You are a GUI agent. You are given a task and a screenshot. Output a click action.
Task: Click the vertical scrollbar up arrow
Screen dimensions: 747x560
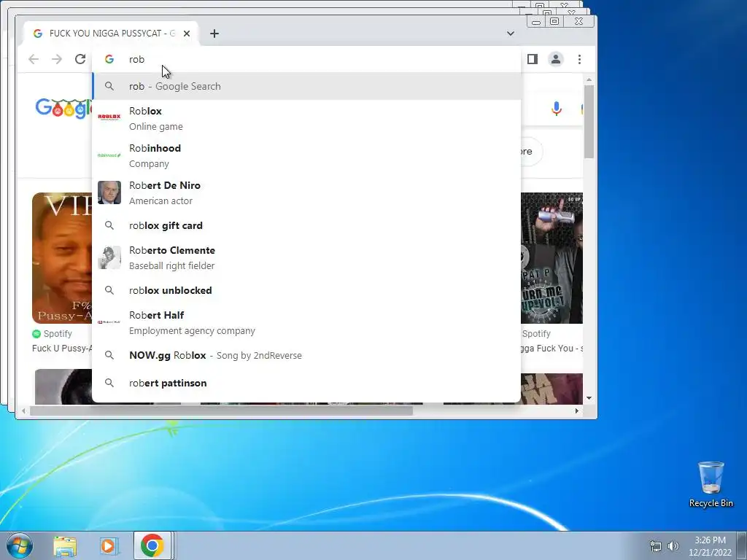click(x=589, y=79)
